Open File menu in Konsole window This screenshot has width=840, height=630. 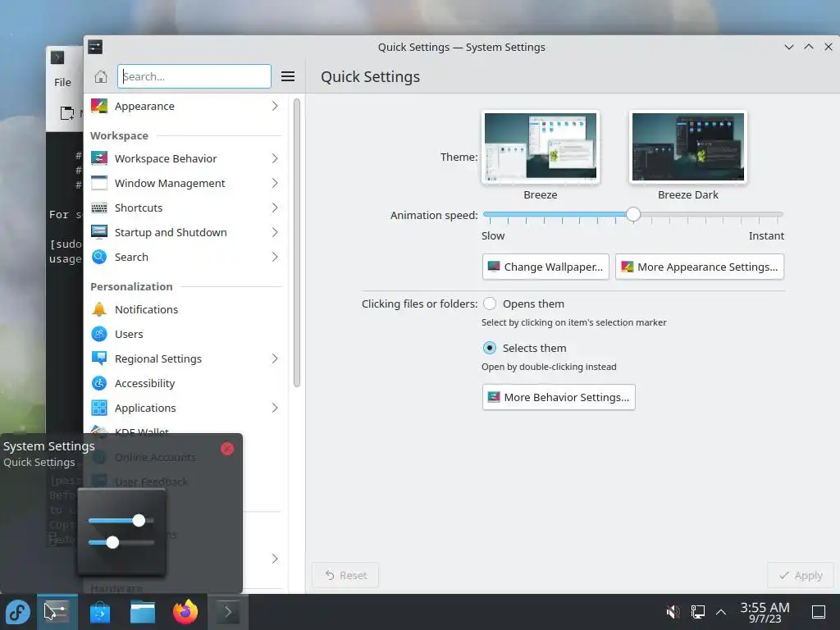[x=62, y=83]
